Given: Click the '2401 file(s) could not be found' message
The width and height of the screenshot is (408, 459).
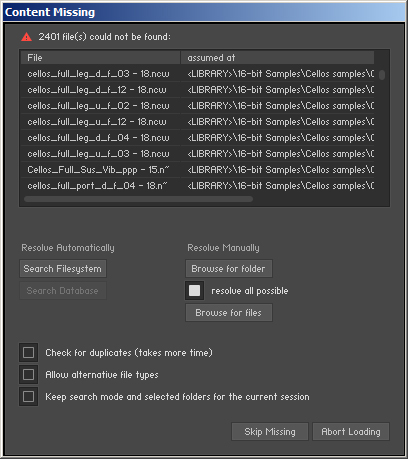Looking at the screenshot, I should point(104,37).
